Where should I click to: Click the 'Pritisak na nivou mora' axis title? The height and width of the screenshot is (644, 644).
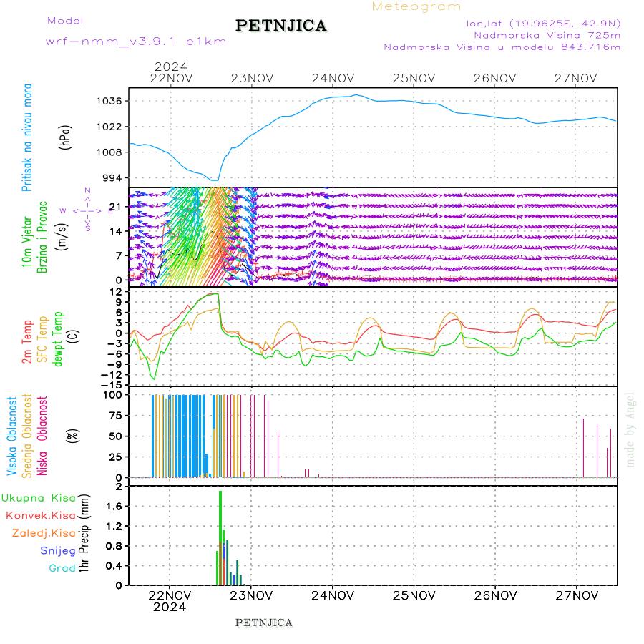[x=27, y=137]
